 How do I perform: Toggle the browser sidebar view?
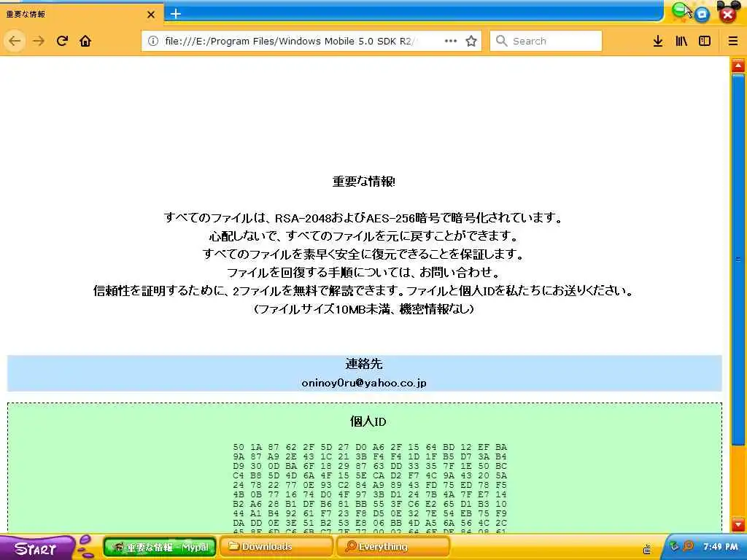click(x=705, y=41)
